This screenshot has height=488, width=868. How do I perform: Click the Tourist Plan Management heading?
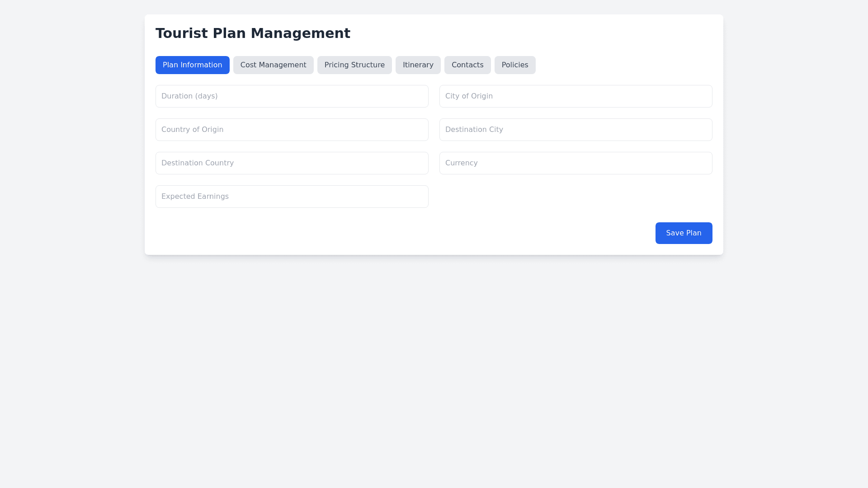(x=253, y=33)
